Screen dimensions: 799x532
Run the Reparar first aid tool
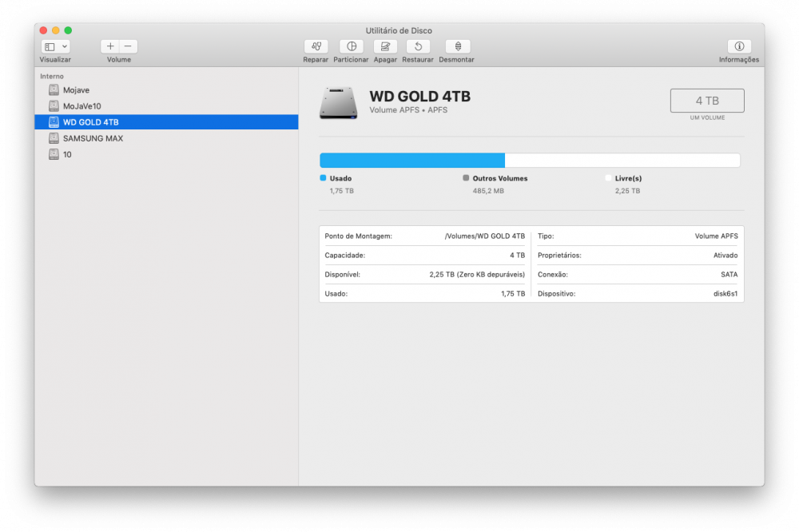tap(316, 46)
